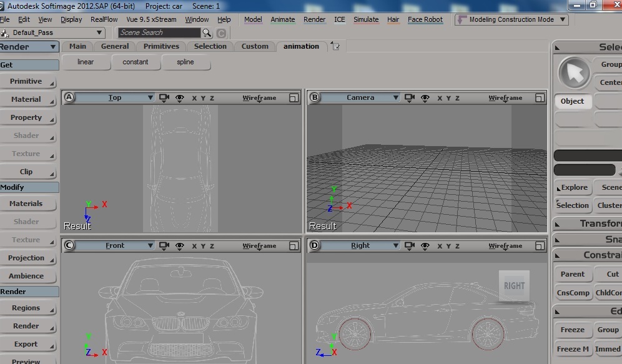
Task: Switch to the Animate toolbar
Action: coord(282,19)
